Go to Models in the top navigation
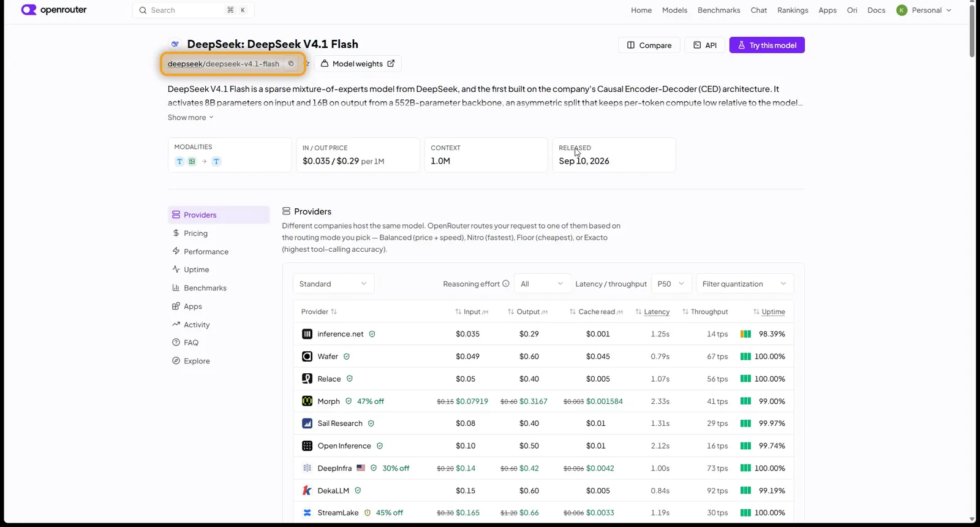This screenshot has width=980, height=527. (674, 10)
